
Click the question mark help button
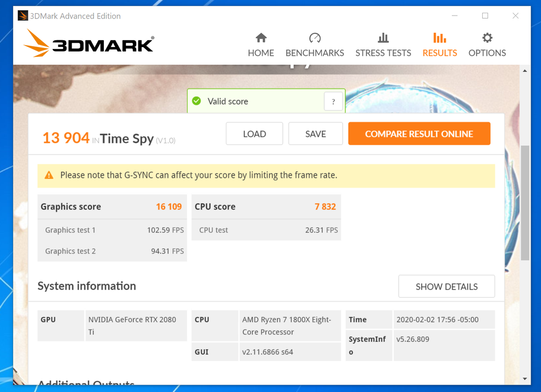[x=333, y=101]
